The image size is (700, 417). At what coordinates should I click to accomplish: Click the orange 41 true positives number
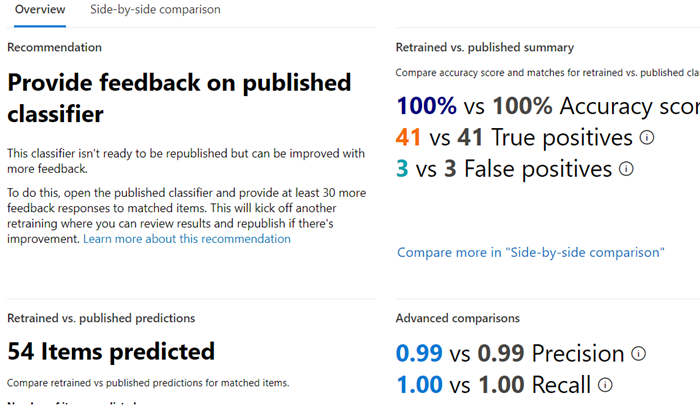pyautogui.click(x=408, y=138)
